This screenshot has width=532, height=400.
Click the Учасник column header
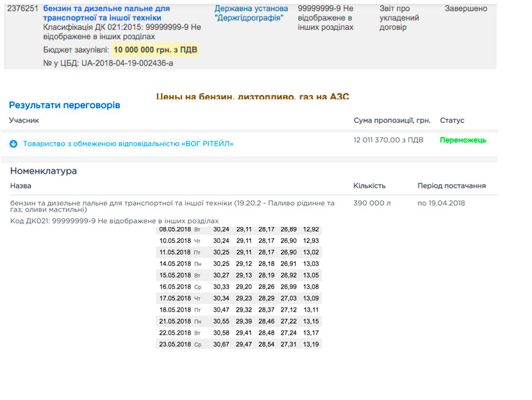[x=24, y=121]
